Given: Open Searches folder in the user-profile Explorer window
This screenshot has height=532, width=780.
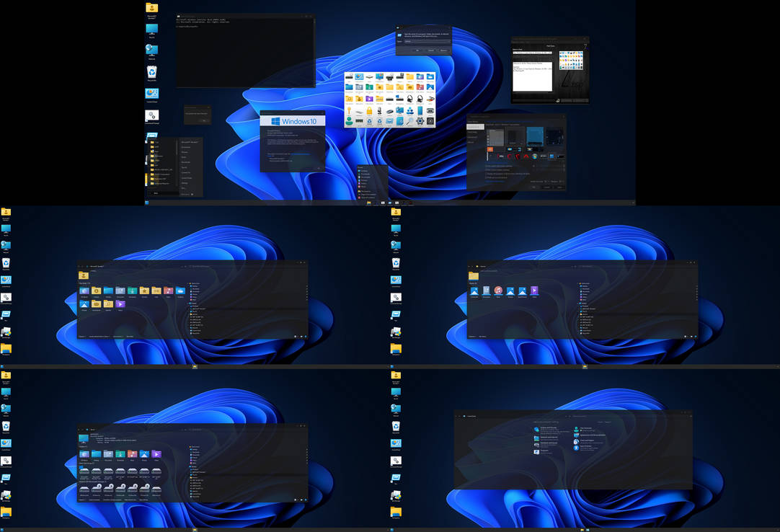Looking at the screenshot, I should pyautogui.click(x=108, y=304).
